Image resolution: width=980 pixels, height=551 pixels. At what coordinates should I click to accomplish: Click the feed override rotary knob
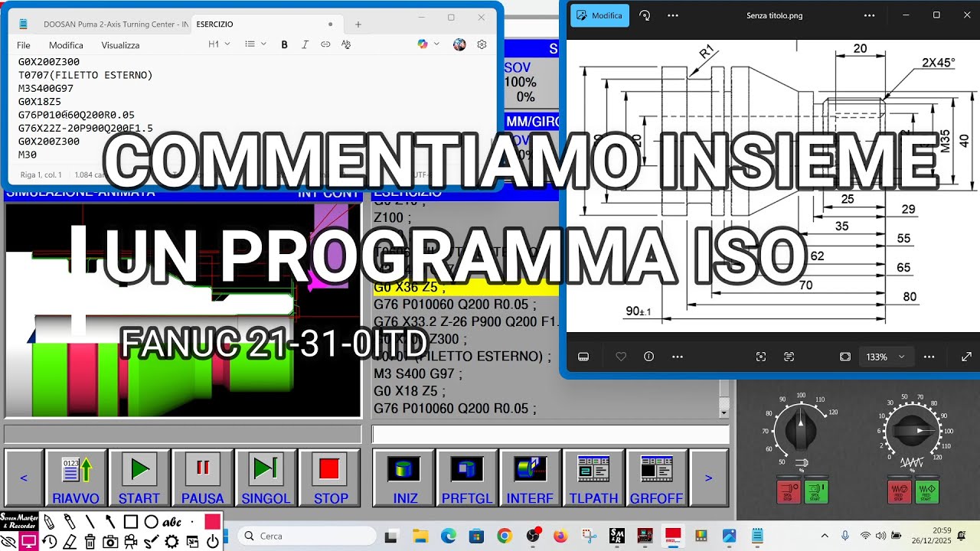click(913, 430)
